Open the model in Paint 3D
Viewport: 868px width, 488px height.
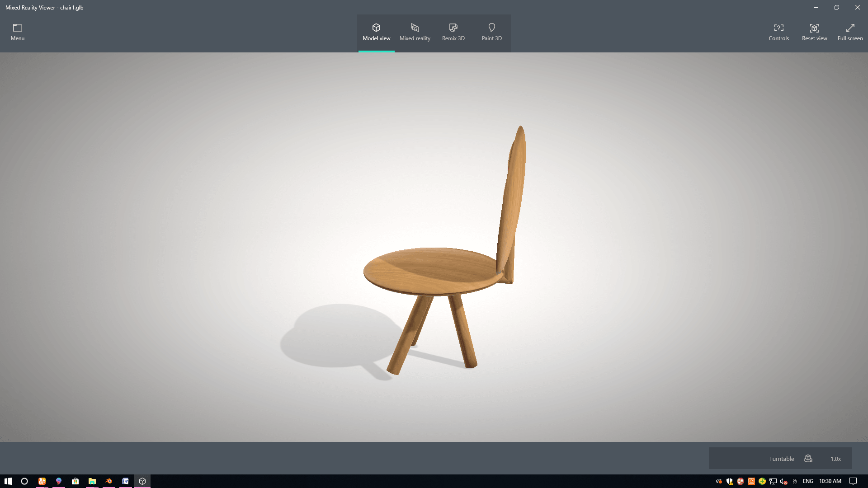(x=491, y=33)
